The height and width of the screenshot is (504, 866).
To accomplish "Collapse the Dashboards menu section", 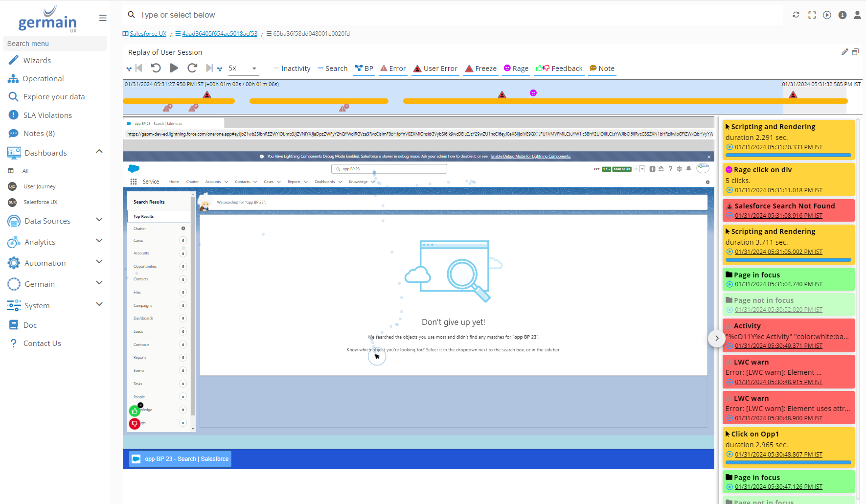I will pyautogui.click(x=99, y=152).
